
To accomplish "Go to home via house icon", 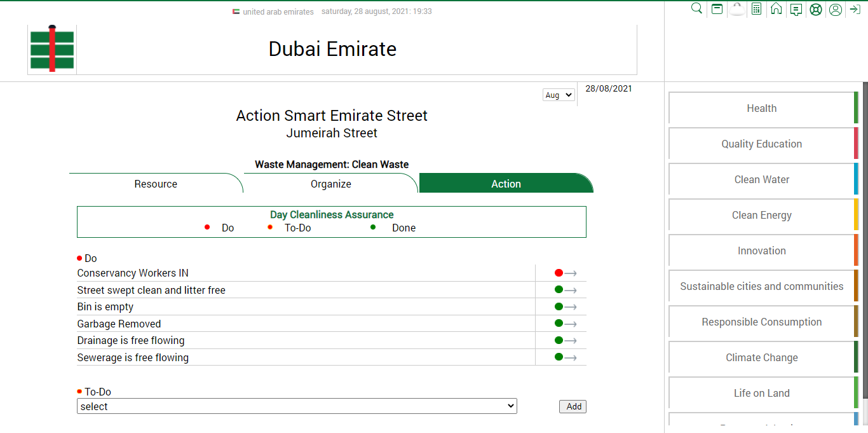I will point(776,9).
